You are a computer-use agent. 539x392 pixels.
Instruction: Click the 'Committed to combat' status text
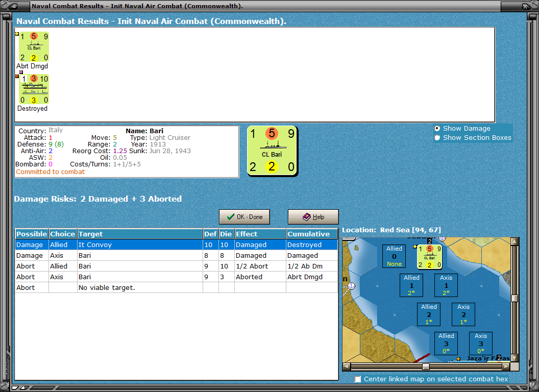coord(50,172)
